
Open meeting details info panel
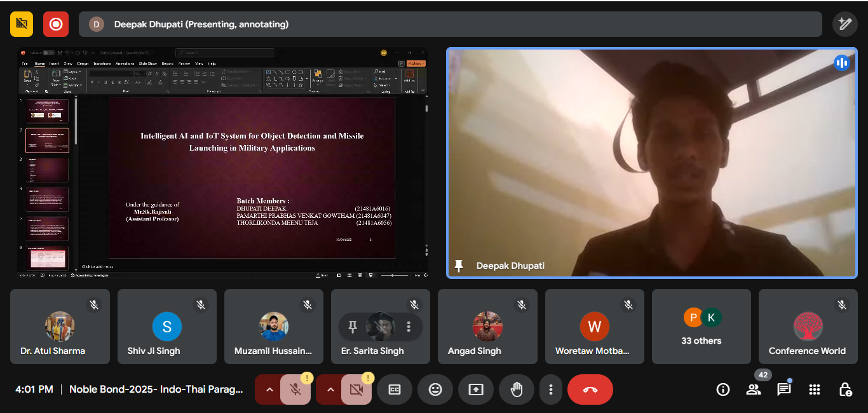[x=723, y=389]
